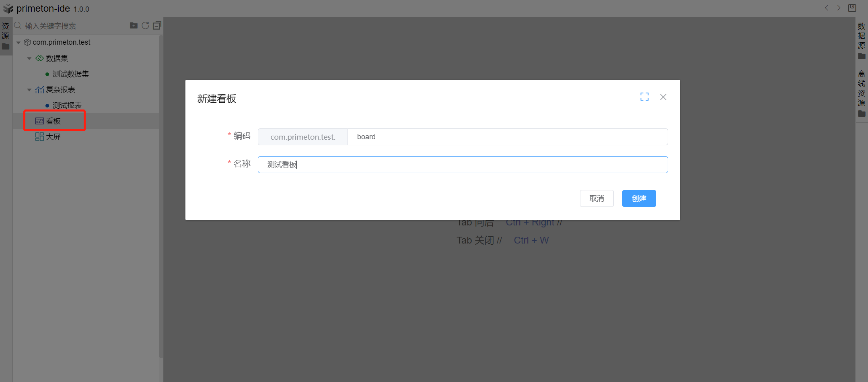Open the 离线资源 side panel tab
Viewport: 868px width, 382px height.
pyautogui.click(x=861, y=93)
